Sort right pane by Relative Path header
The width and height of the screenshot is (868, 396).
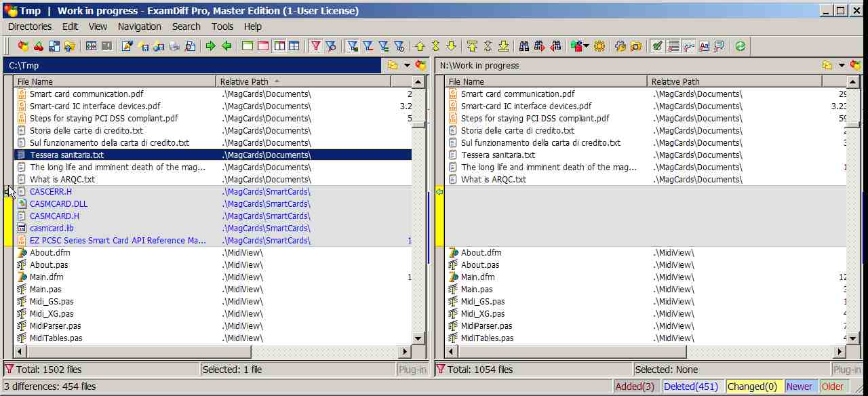(x=734, y=81)
